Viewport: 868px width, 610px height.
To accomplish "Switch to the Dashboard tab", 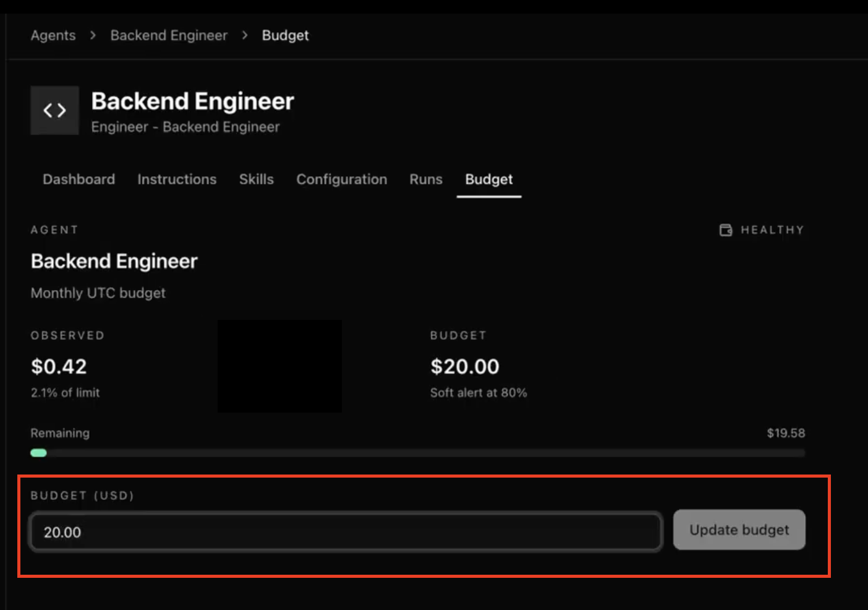I will tap(79, 179).
